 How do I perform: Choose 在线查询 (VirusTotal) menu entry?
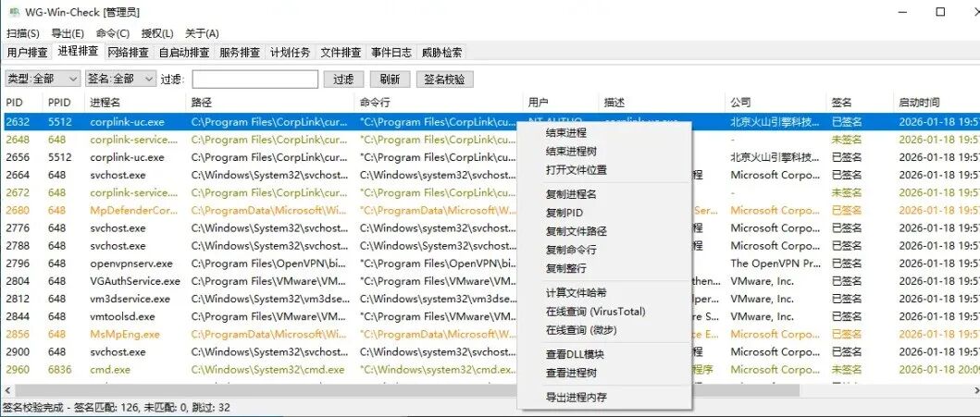(604, 312)
